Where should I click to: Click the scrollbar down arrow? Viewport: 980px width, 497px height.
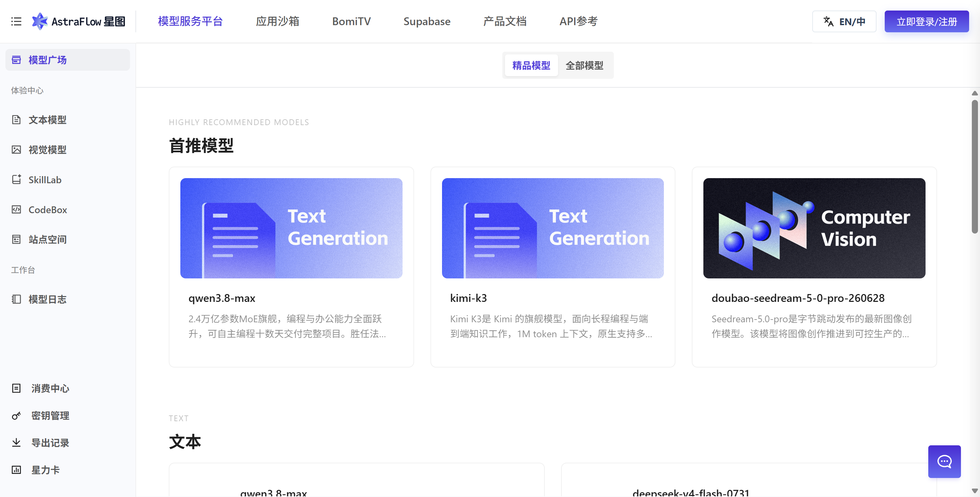tap(974, 491)
